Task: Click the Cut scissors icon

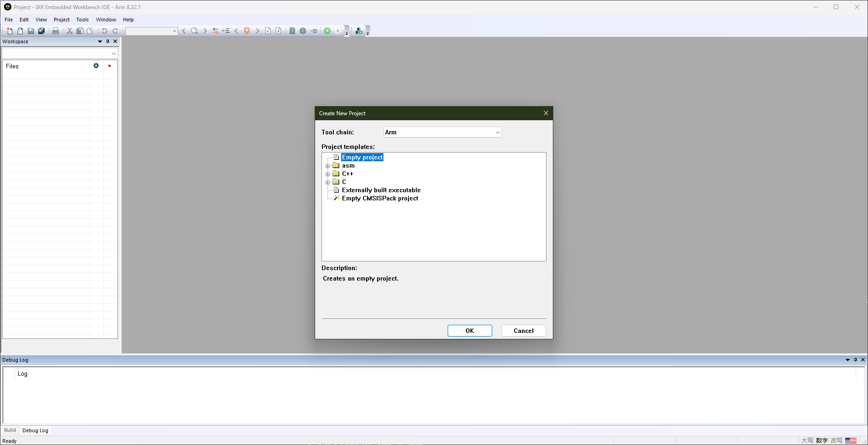Action: click(70, 31)
